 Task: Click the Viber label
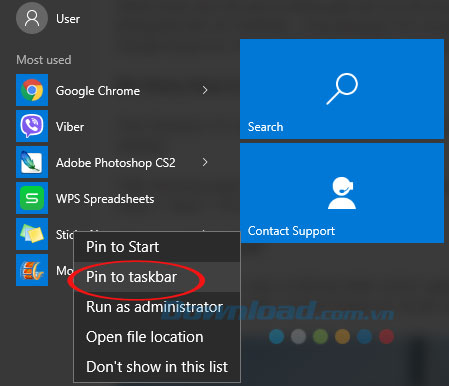(x=70, y=127)
